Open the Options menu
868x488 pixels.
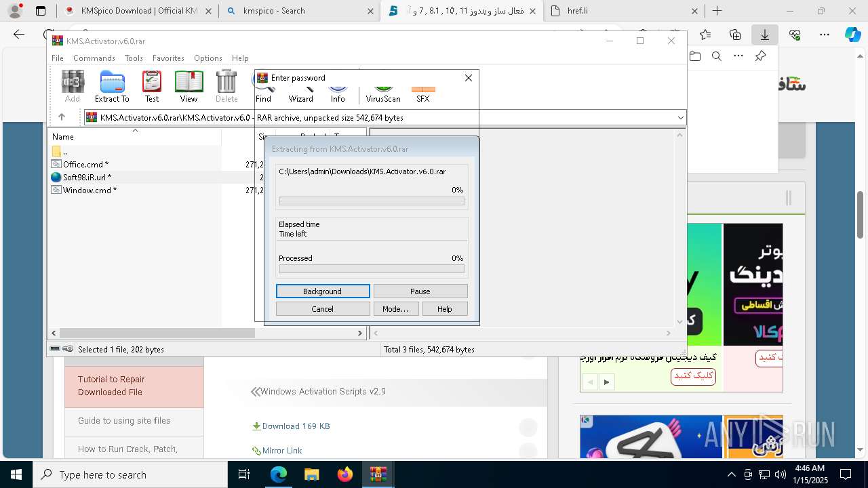(208, 58)
